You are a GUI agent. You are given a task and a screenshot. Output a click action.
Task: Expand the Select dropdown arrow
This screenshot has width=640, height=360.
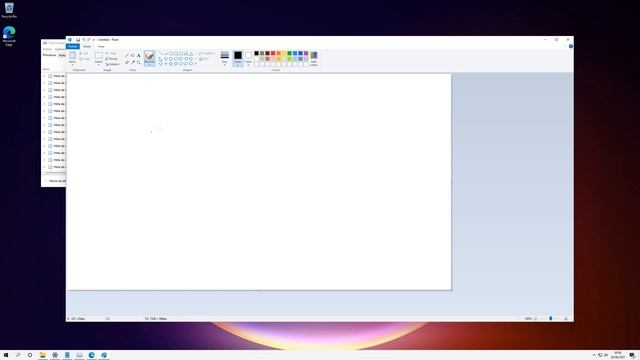click(99, 64)
